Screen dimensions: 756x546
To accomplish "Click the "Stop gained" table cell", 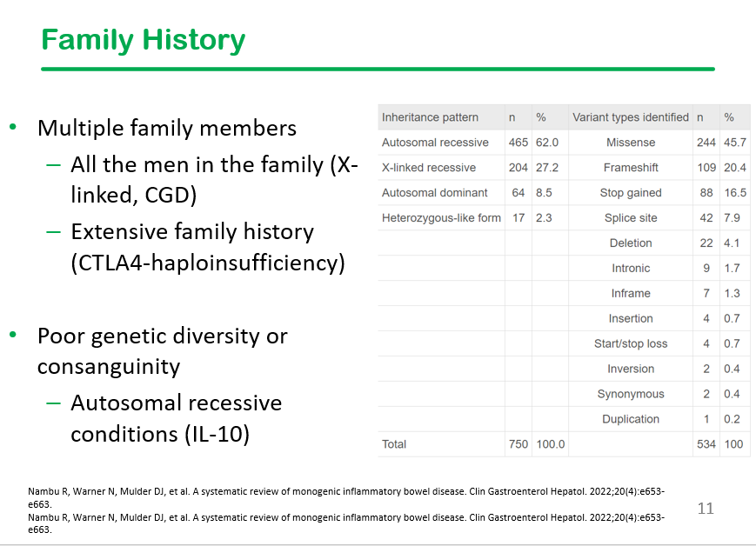I will tap(630, 193).
